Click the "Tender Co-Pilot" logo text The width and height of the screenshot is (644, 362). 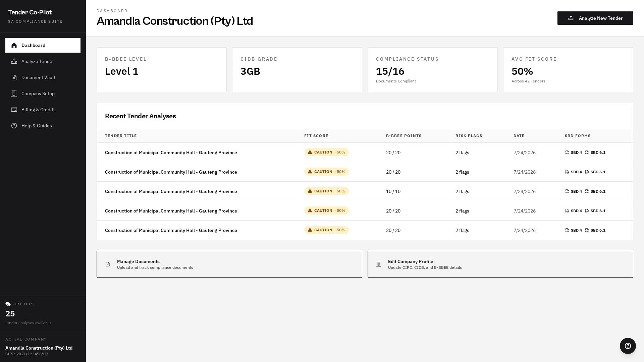coord(30,12)
